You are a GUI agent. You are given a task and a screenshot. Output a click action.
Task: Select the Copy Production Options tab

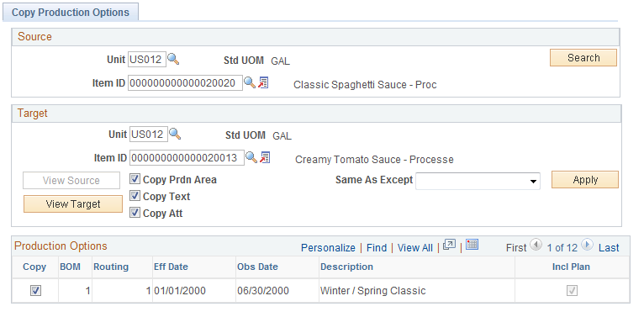[x=71, y=13]
